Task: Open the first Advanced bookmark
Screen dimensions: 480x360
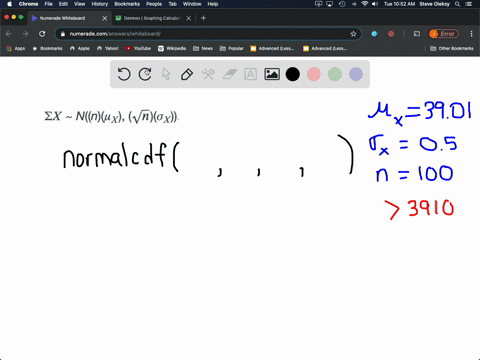Action: 272,48
